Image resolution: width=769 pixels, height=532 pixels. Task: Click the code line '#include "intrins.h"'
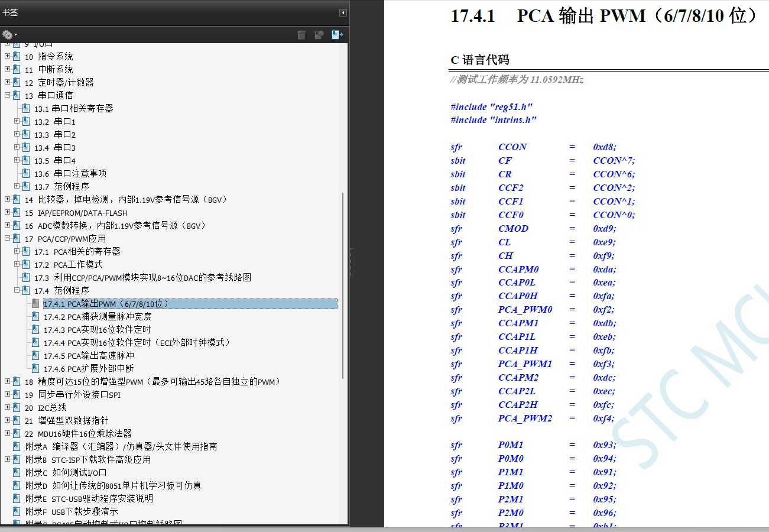tap(494, 120)
